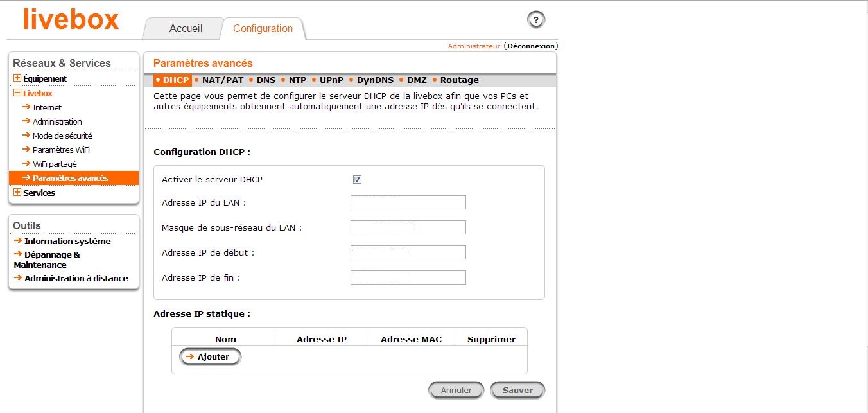Click the Adresse IP de fin field
Viewport: 868px width, 413px height.
pos(408,277)
